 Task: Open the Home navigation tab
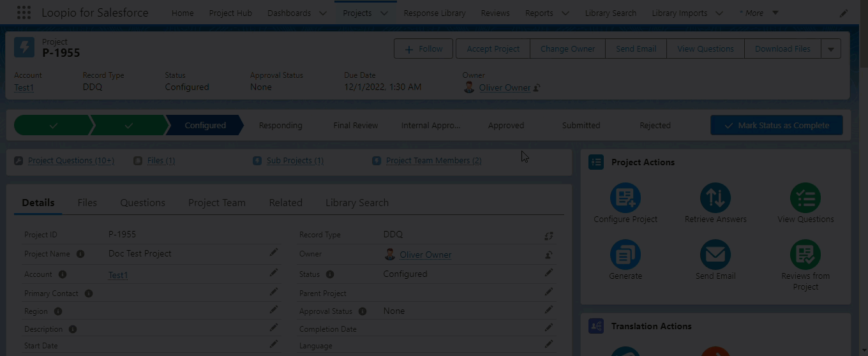(183, 13)
